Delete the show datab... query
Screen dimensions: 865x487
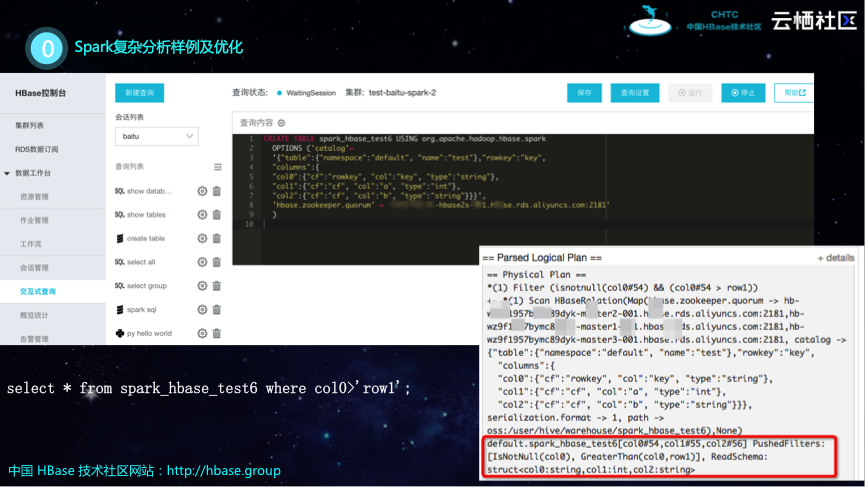tap(216, 191)
